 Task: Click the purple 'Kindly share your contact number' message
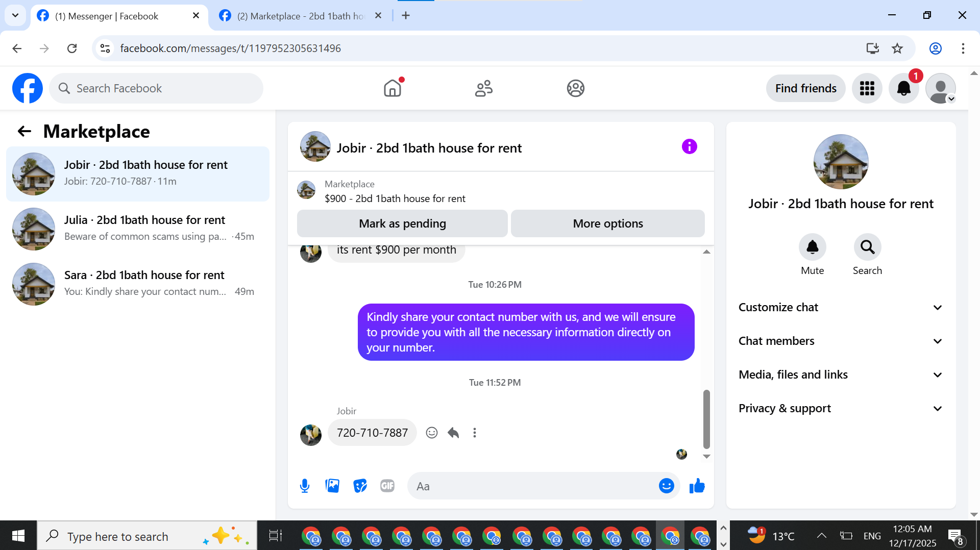pos(526,332)
